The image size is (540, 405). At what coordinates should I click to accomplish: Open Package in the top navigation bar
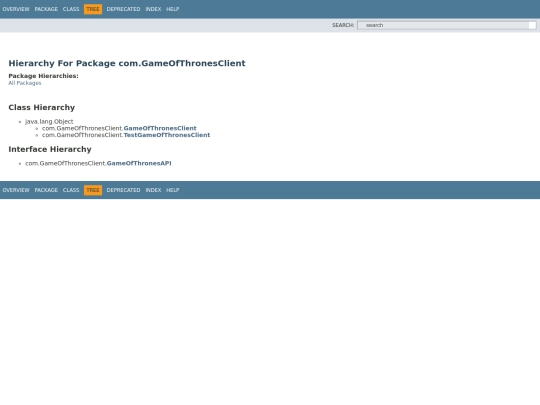[46, 9]
